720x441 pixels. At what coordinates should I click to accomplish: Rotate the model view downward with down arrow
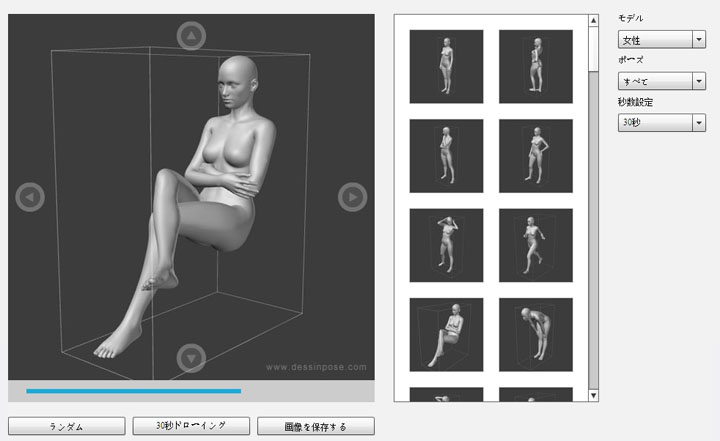click(190, 357)
